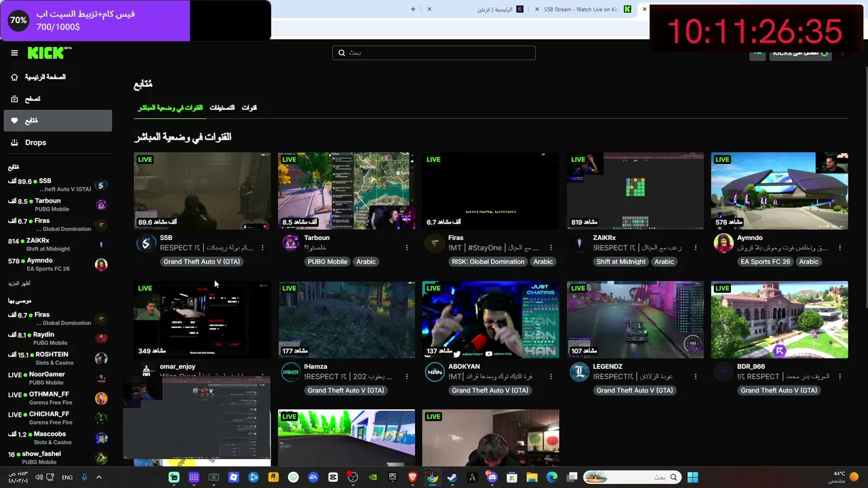Open S5B channel avatar in sidebar
The width and height of the screenshot is (868, 488).
101,185
